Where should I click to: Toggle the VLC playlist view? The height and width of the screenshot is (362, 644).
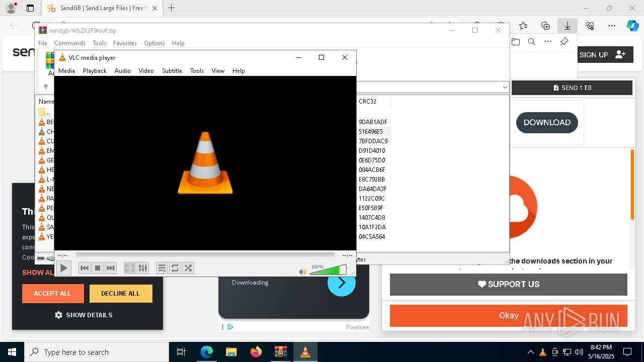[x=162, y=268]
